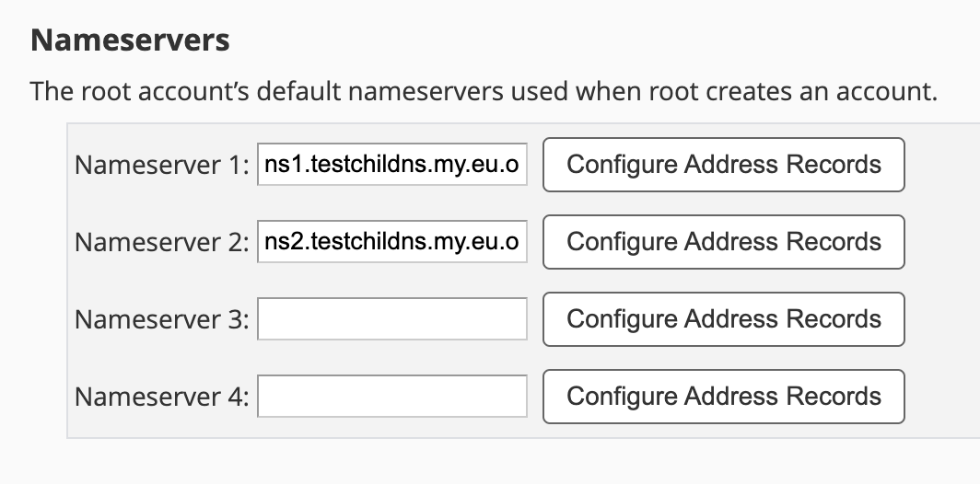The image size is (980, 484).
Task: Hit Configure Address Records next to Nameserver 4
Action: (724, 397)
